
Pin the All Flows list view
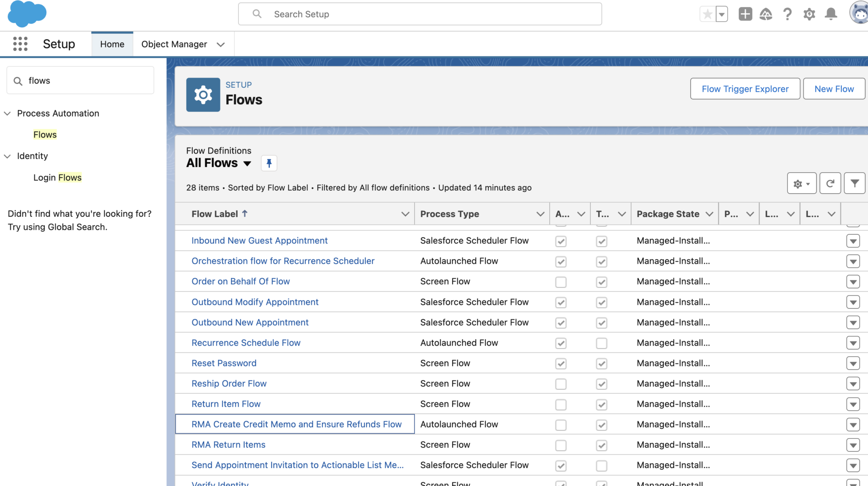click(x=269, y=163)
